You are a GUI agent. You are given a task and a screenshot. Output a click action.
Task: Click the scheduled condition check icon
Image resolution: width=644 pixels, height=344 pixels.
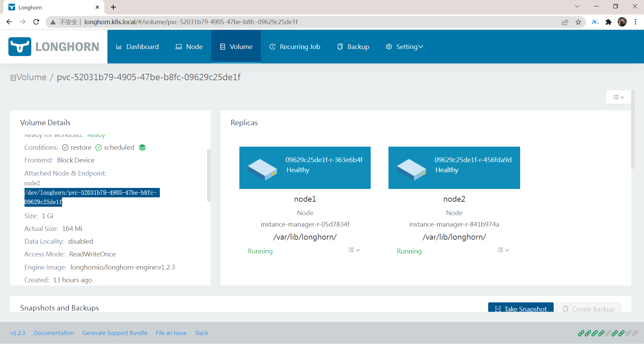pos(99,148)
